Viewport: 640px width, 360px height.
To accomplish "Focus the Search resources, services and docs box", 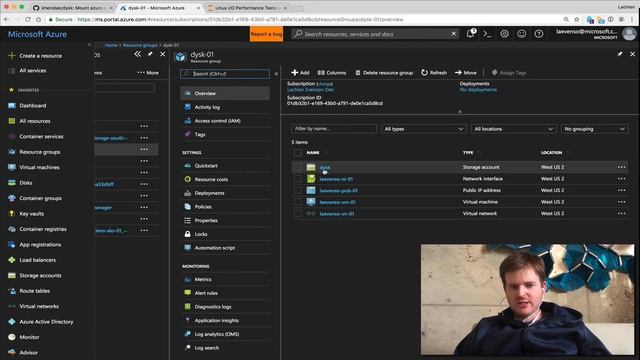I will click(376, 34).
